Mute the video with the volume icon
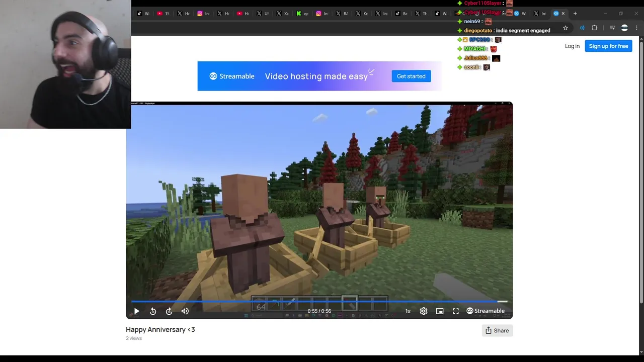Screen dimensions: 644x362 185,311
